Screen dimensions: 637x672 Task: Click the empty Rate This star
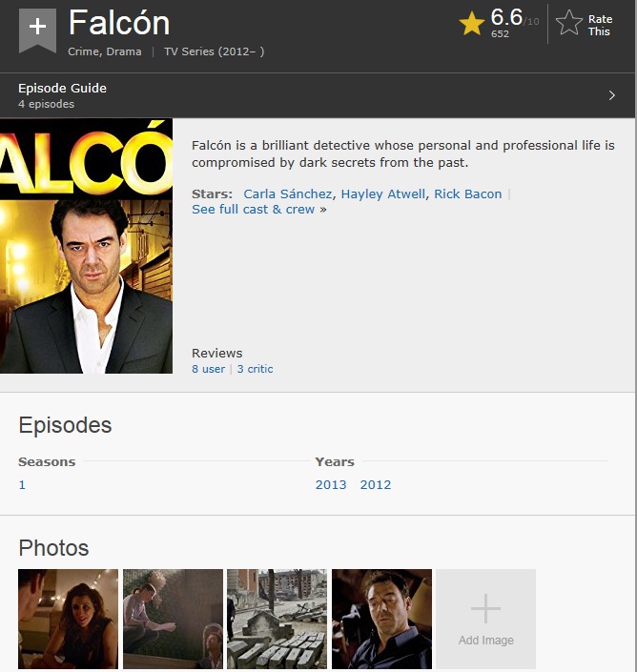(x=569, y=23)
